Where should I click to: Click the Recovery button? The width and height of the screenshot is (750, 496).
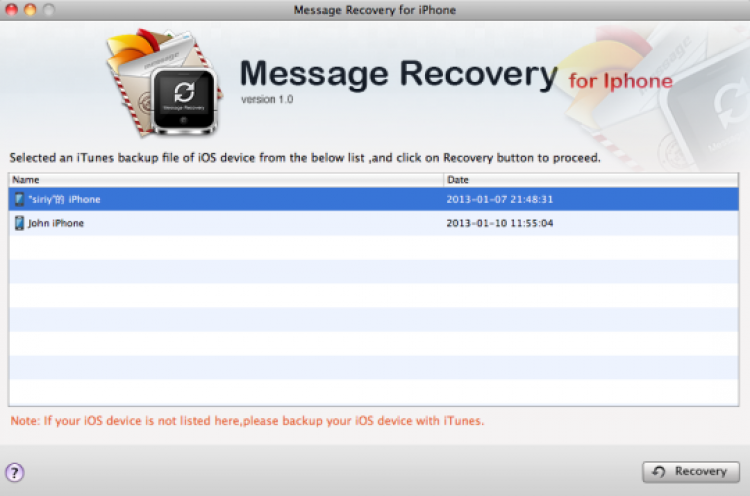(691, 472)
